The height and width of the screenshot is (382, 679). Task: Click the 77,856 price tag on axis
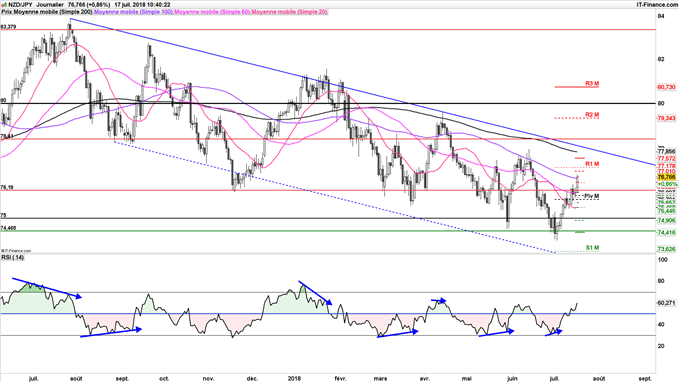tap(666, 152)
